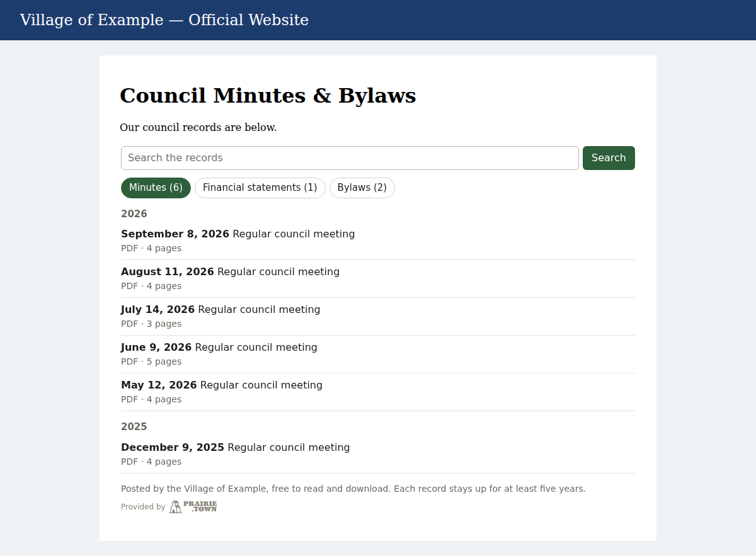Viewport: 756px width, 556px height.
Task: Click 'PDF · 3 pages' under July 14
Action: point(151,324)
